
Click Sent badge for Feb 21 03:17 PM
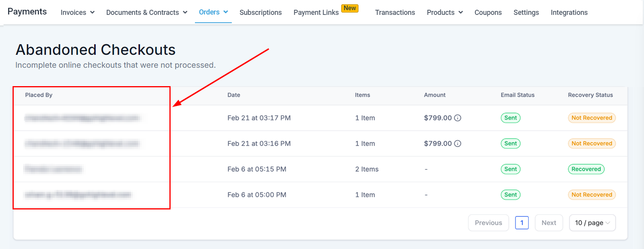click(x=510, y=118)
